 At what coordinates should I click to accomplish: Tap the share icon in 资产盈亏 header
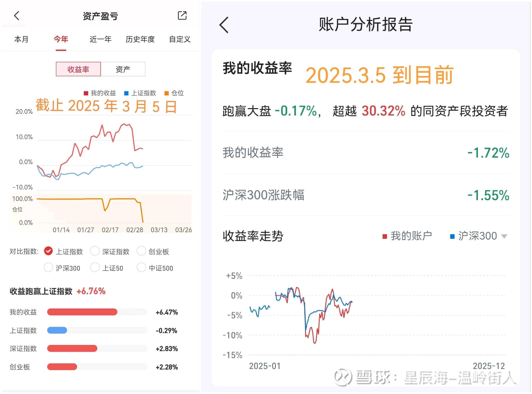(182, 16)
